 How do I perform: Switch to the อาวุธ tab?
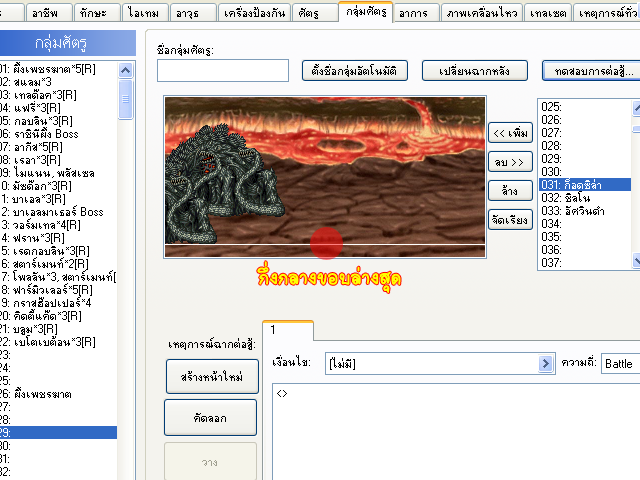(193, 13)
